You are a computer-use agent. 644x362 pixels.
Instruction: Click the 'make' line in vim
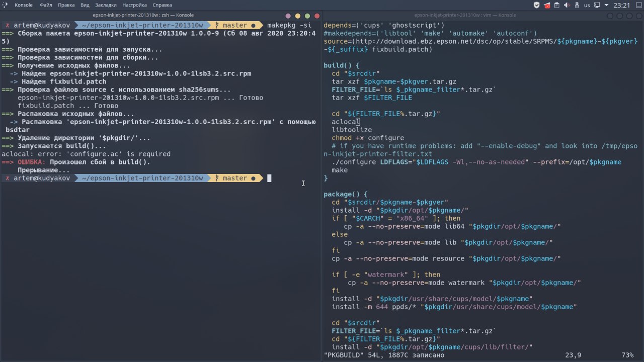pyautogui.click(x=340, y=170)
